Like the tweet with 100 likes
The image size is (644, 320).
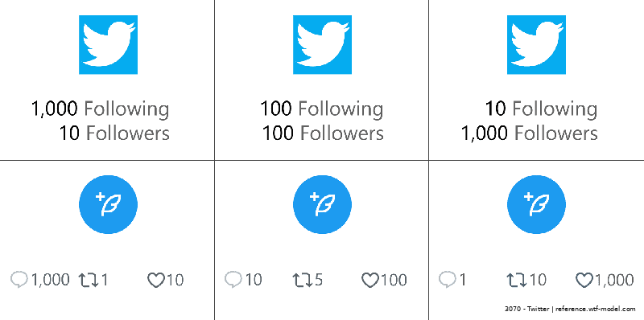369,281
